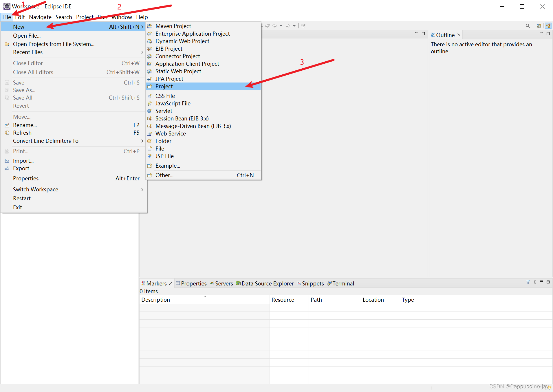Image resolution: width=553 pixels, height=392 pixels.
Task: Open the Back history dropdown arrow
Action: (281, 26)
